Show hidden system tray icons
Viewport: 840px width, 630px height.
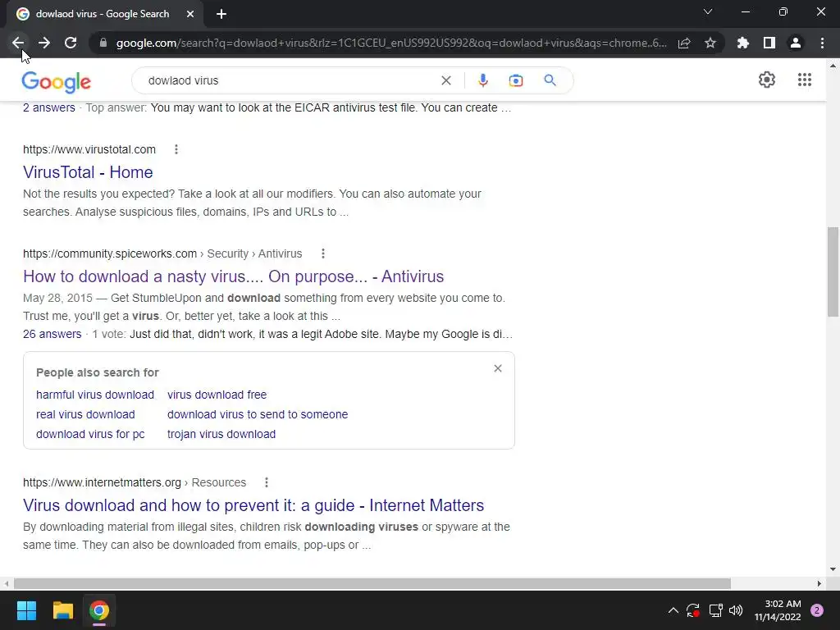[673, 610]
